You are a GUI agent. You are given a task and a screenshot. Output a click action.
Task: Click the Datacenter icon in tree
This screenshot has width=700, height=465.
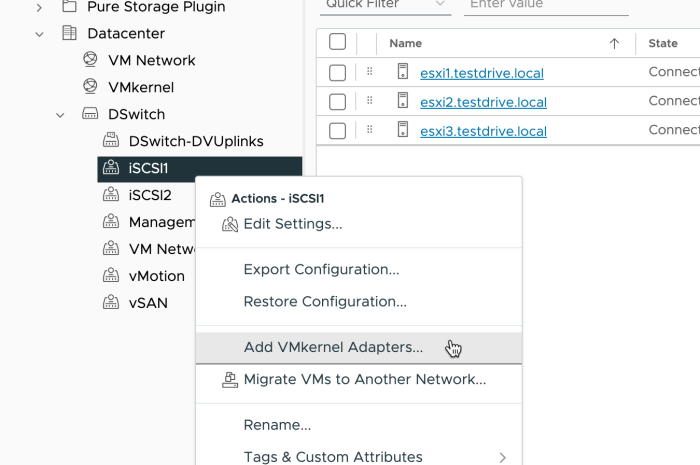coord(69,33)
